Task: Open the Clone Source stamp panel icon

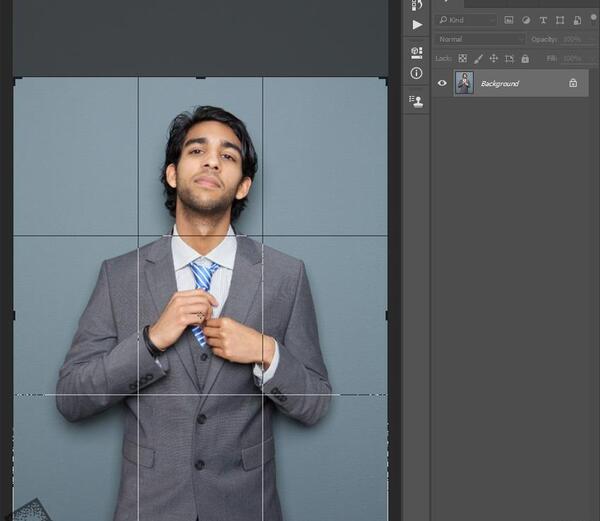Action: (416, 101)
